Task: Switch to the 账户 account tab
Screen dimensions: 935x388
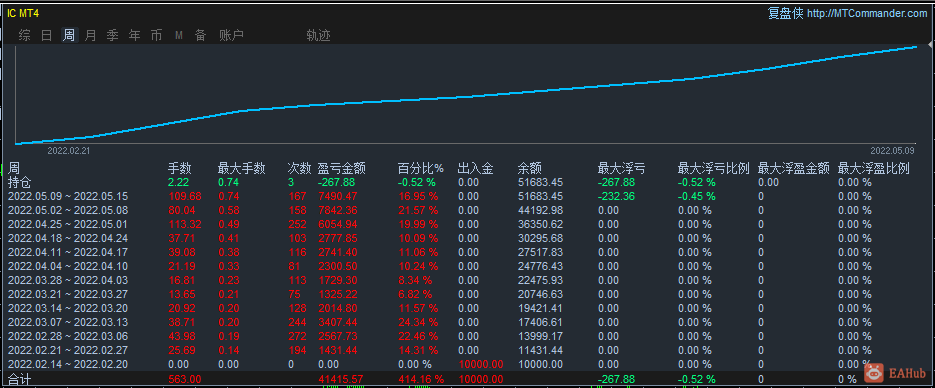Action: 231,35
